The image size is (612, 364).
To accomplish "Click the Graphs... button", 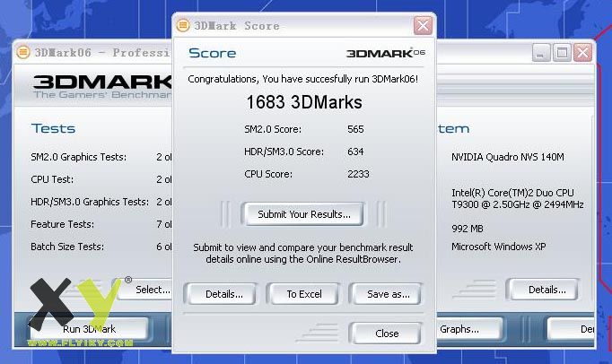I will [x=468, y=329].
